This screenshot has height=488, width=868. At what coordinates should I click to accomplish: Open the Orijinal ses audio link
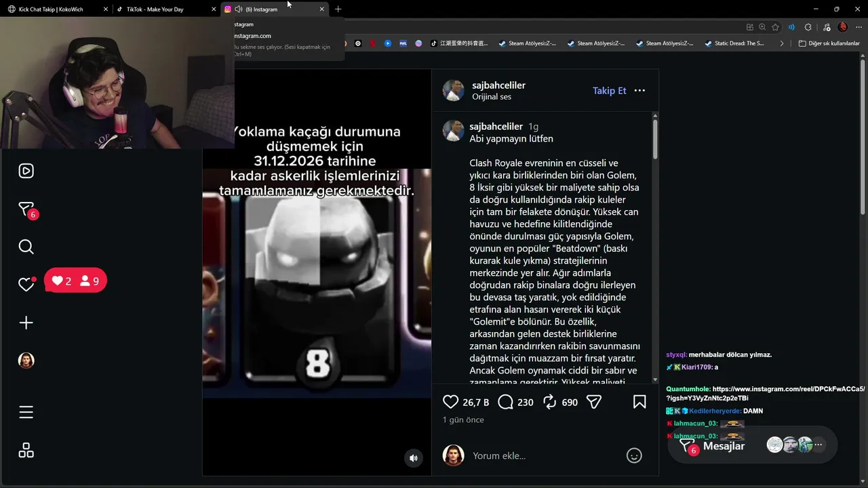pos(492,97)
